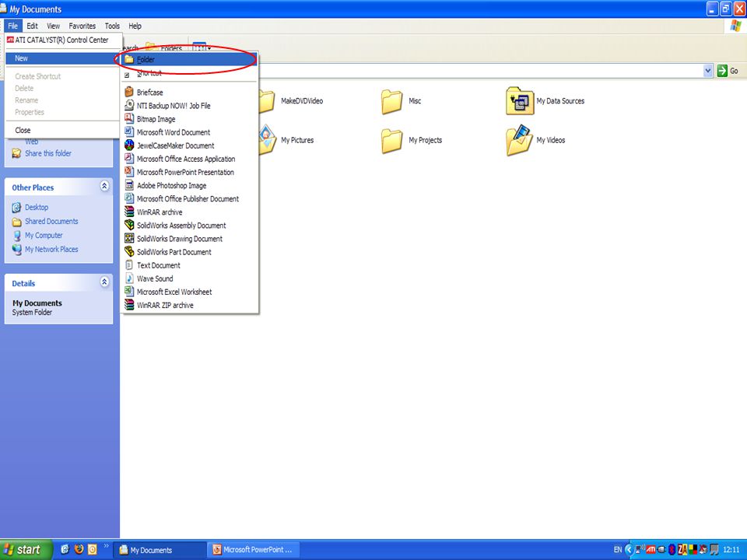Click the SolidWorks Assembly Document icon

(128, 226)
